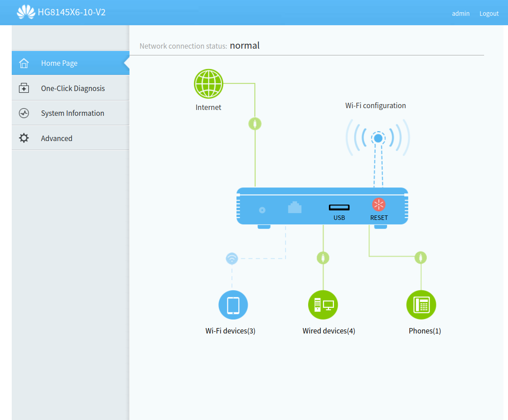508x420 pixels.
Task: Open System Information menu item
Action: tap(71, 113)
